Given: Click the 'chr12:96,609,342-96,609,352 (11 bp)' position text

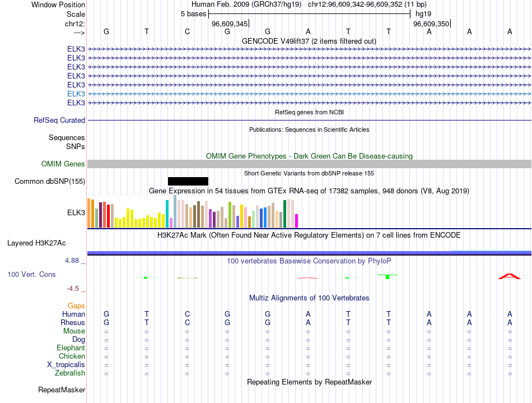Looking at the screenshot, I should (x=367, y=4).
